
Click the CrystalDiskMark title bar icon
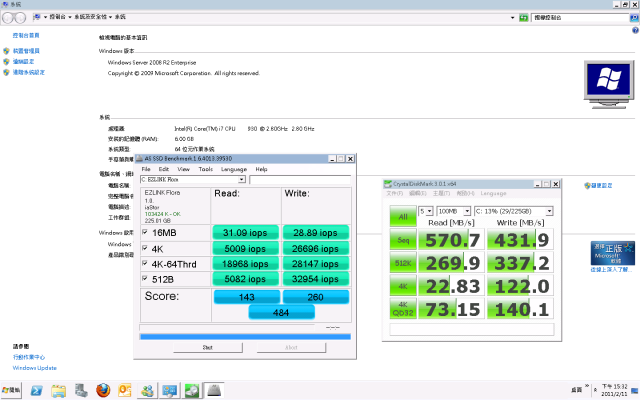coord(388,184)
